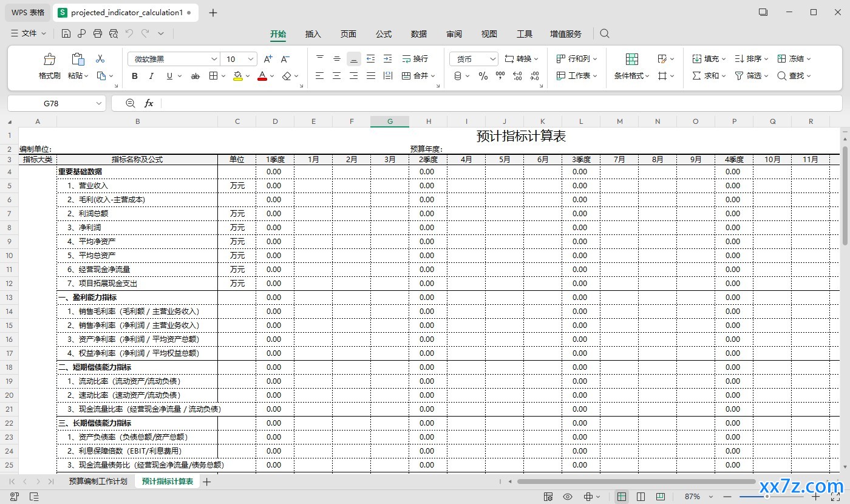The image size is (850, 504).
Task: Open the font color red swatch
Action: coord(262,76)
